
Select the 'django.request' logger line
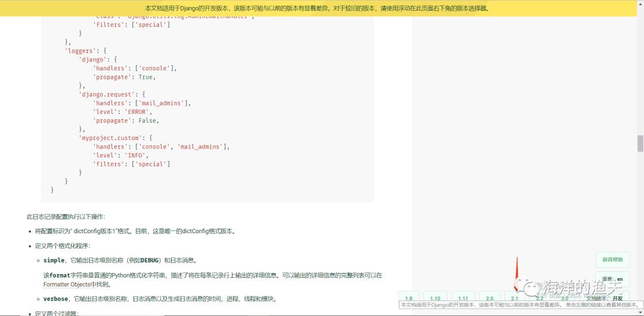111,94
